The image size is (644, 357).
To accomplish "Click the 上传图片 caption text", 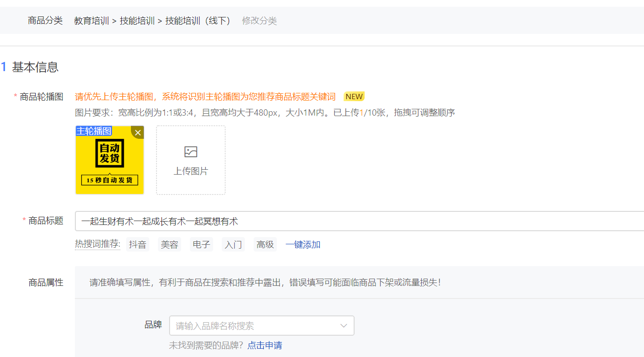I will click(x=191, y=171).
